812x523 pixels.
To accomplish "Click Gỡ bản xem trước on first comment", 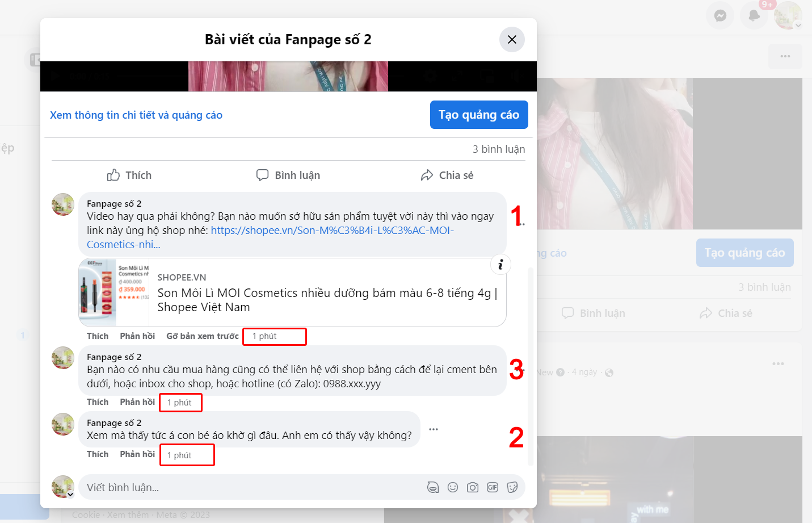I will point(203,336).
